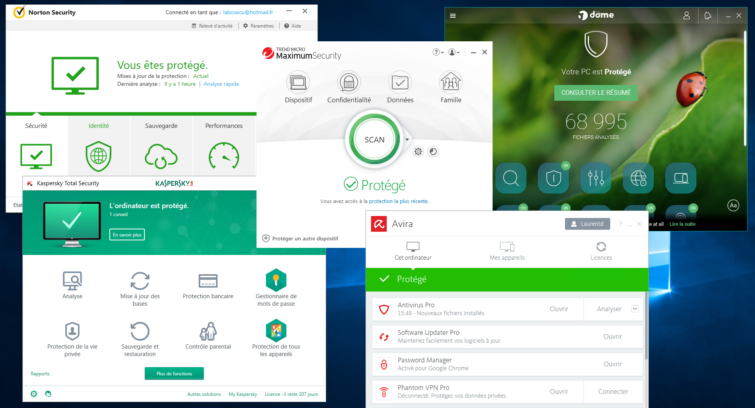
Task: Click Kaspersky Plus de fonctions button
Action: (174, 374)
